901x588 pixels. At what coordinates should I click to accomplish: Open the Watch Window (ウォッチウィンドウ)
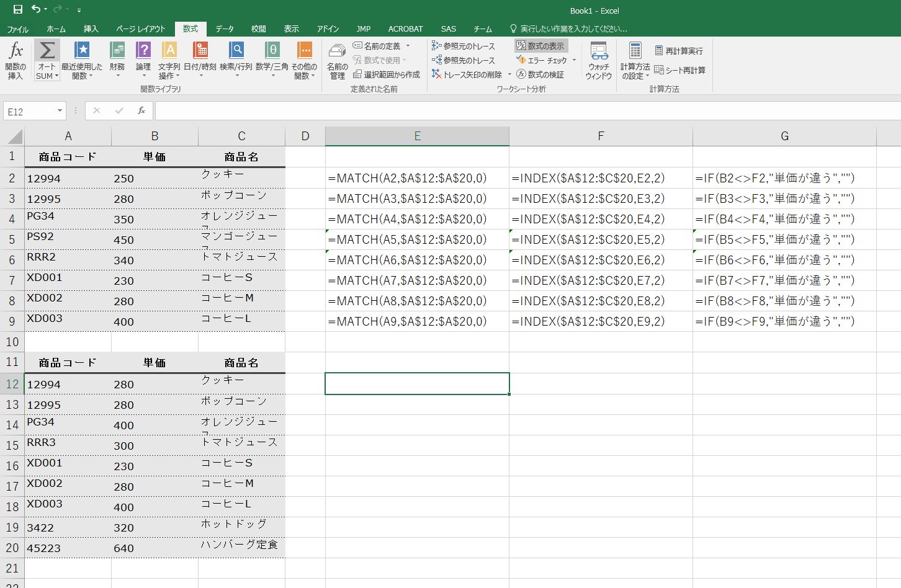click(599, 61)
